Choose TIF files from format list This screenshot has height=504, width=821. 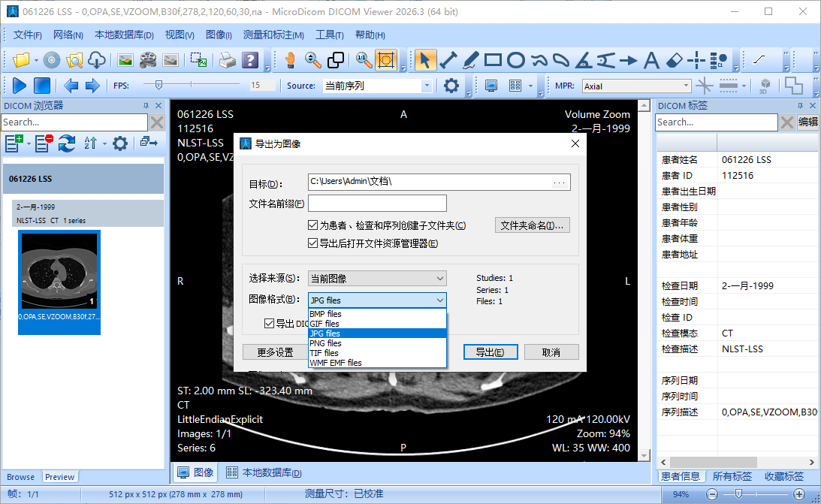click(377, 353)
